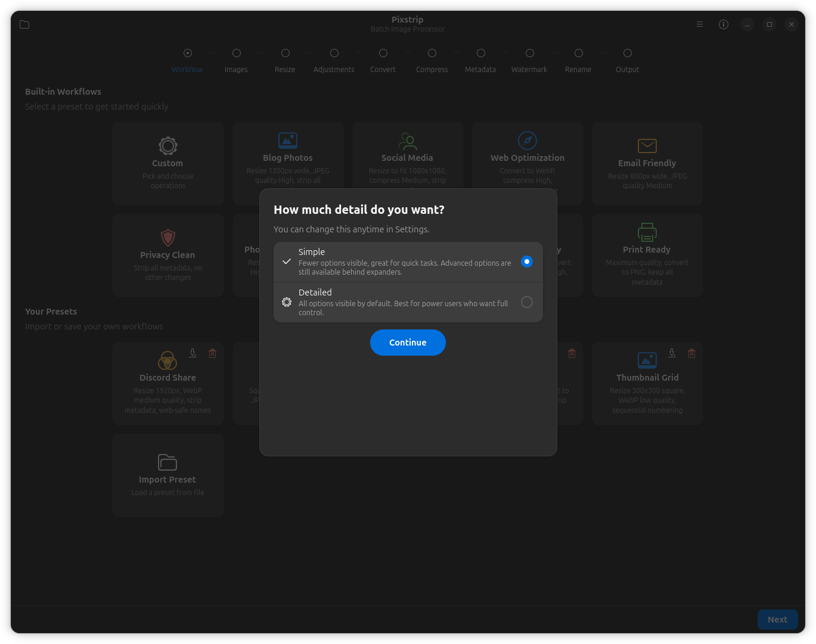Select the Privacy Clean shield icon
Screen dimensions: 816x644
[x=167, y=238]
